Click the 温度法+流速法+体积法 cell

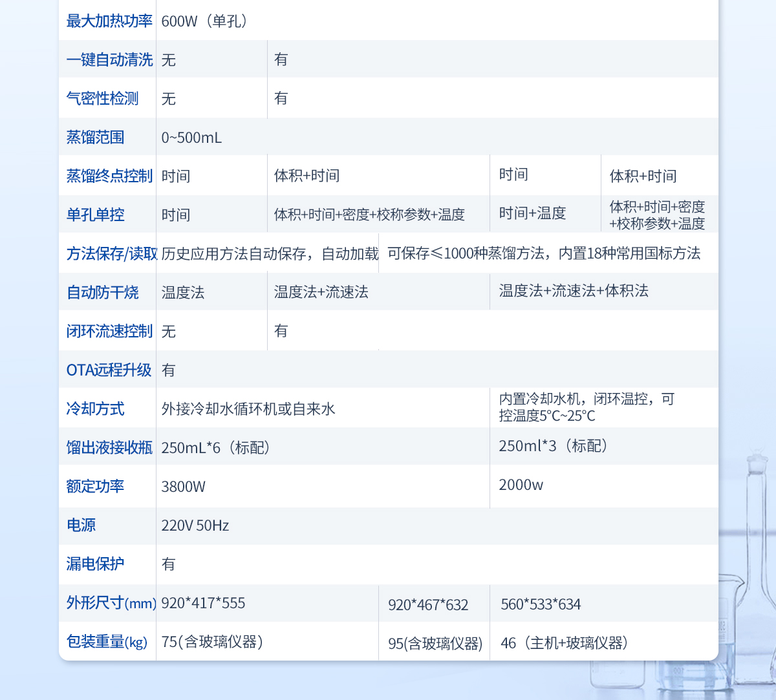574,291
